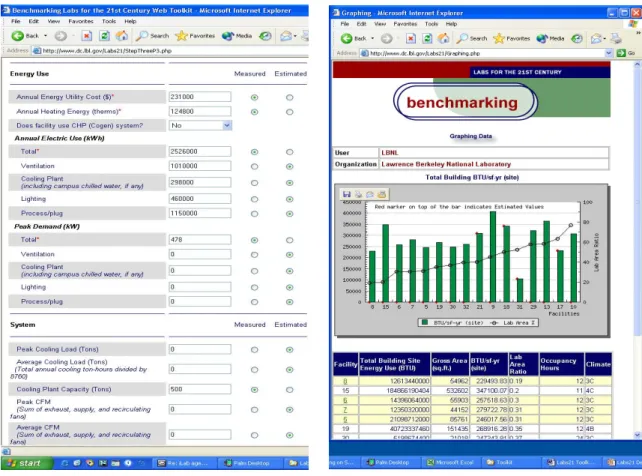Select Estimated for Cooling Plant Capacity
Screen dimensions: 642x476
(x=289, y=390)
